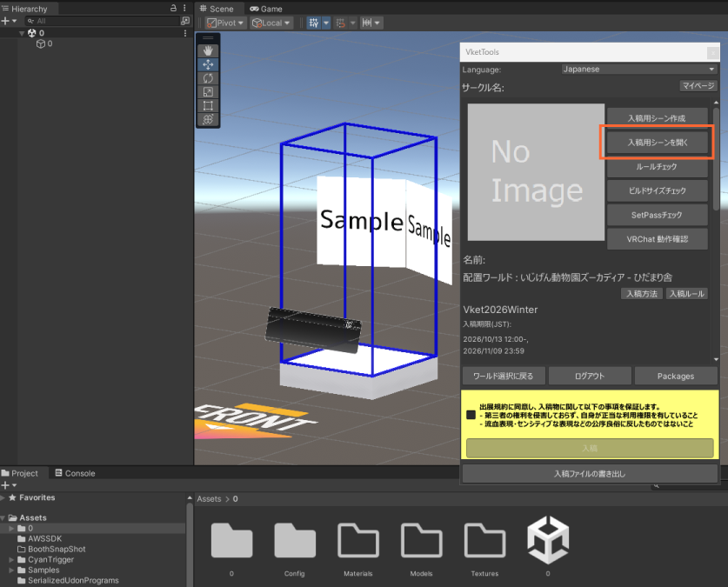Open the Pivot handle position dropdown
Image resolution: width=728 pixels, height=587 pixels.
225,23
